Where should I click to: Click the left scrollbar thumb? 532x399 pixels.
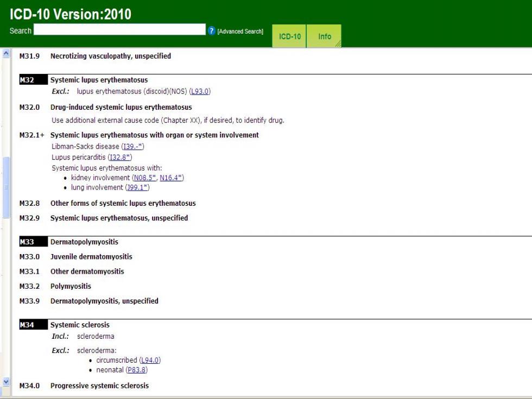coord(6,187)
